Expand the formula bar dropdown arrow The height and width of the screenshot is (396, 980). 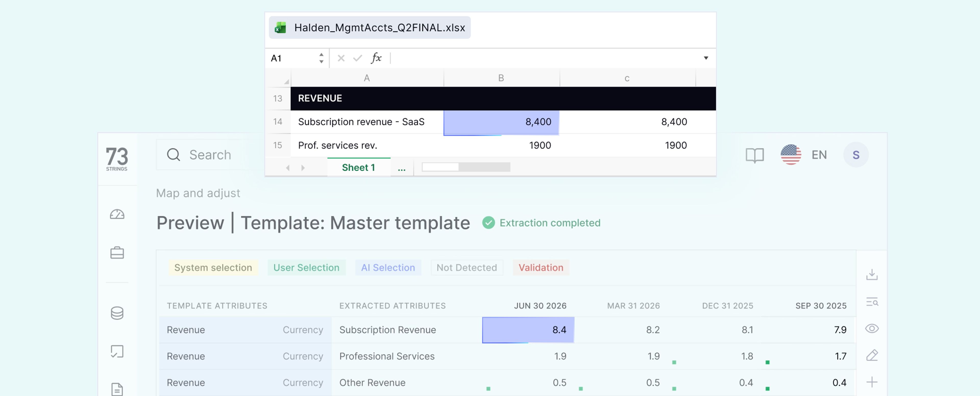[x=706, y=58]
